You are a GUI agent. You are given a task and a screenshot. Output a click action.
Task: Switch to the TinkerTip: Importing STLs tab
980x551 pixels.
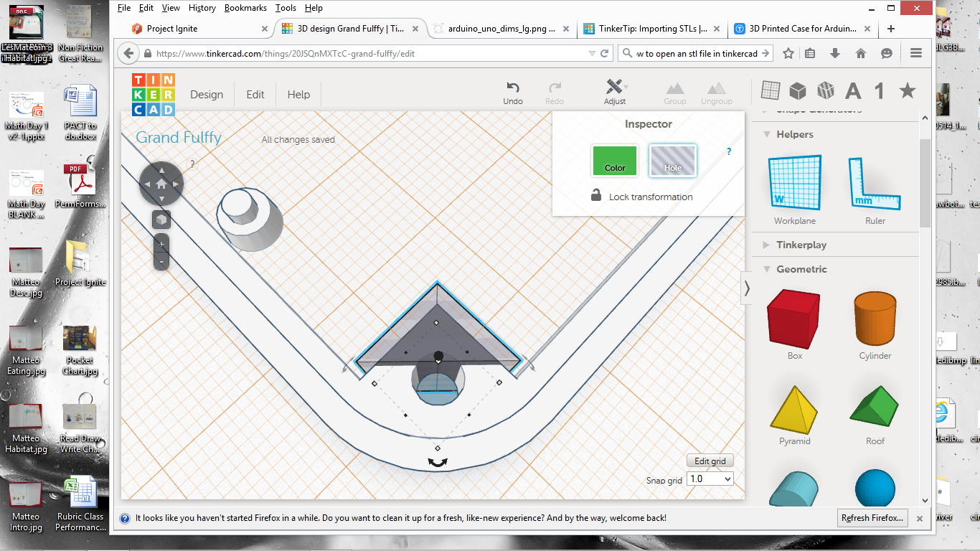point(652,29)
